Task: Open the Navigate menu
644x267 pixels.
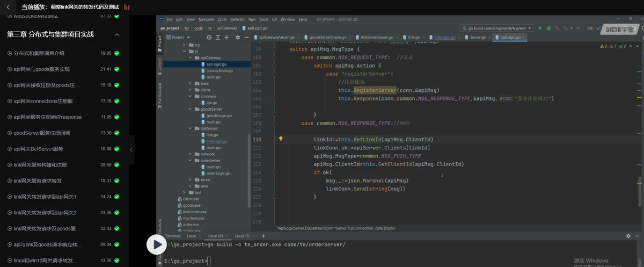Action: [206, 19]
